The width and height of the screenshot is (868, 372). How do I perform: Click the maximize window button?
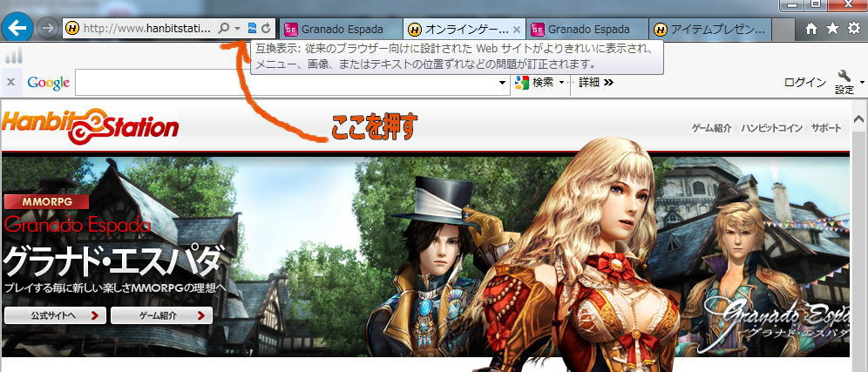(816, 3)
